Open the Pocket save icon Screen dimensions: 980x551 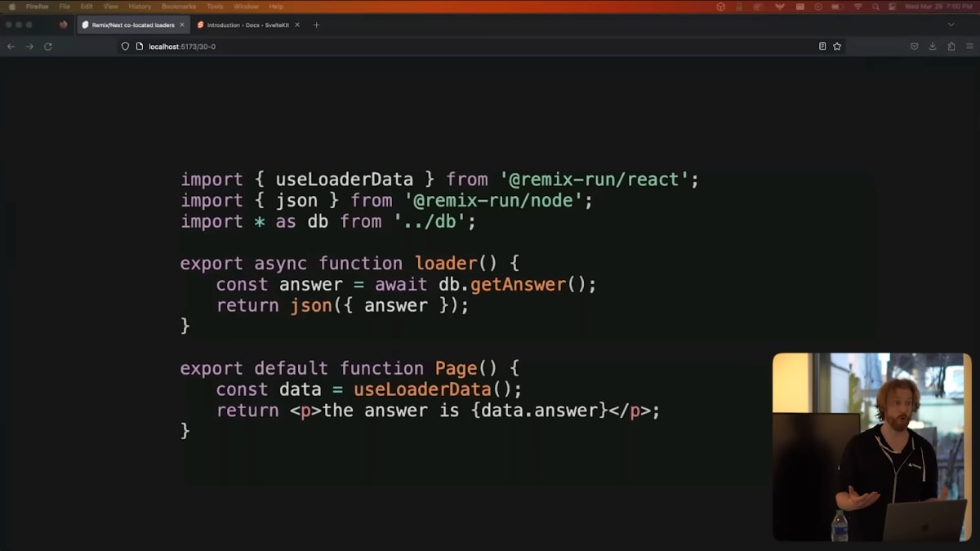click(915, 47)
